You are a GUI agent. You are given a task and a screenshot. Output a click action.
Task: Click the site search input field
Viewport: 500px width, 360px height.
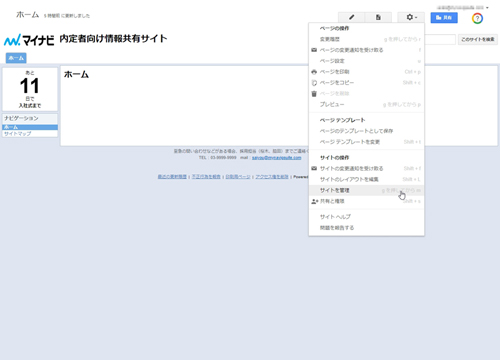coord(440,39)
